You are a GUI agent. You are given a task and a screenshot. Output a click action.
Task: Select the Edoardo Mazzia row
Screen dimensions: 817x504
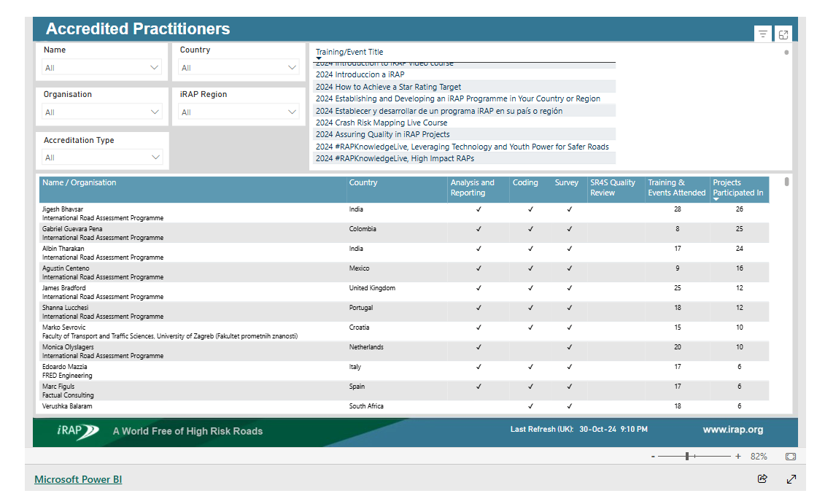coord(404,371)
